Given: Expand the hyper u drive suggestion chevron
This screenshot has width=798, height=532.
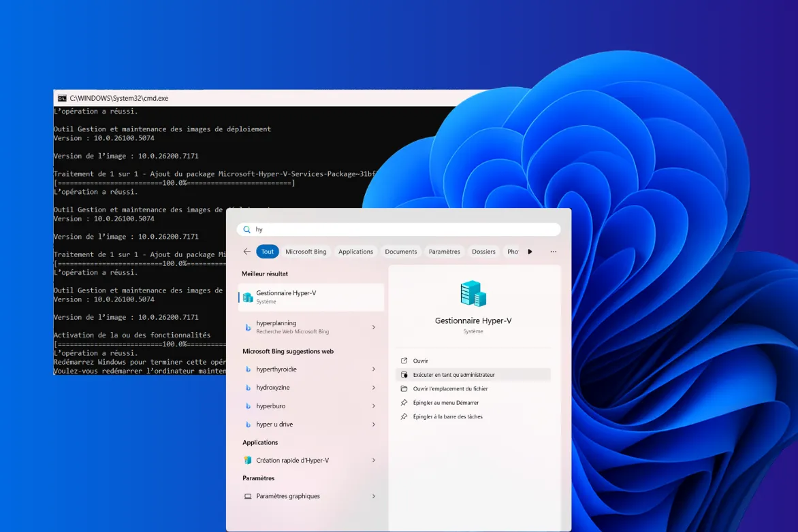Looking at the screenshot, I should coord(373,424).
